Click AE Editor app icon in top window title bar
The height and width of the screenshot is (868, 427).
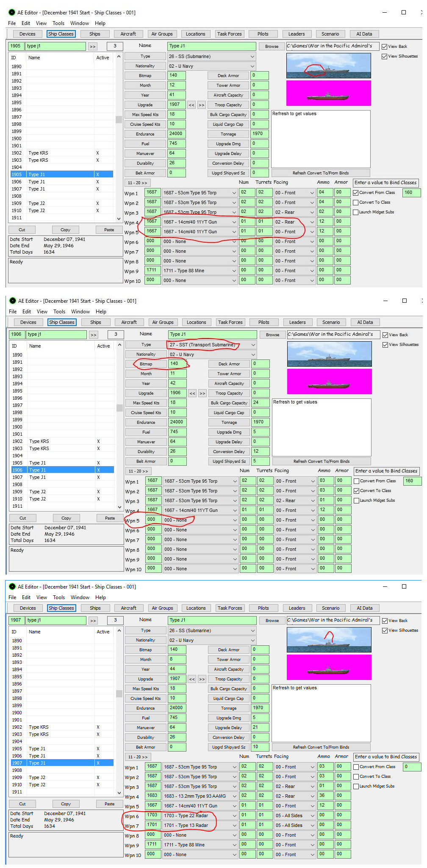pos(12,13)
